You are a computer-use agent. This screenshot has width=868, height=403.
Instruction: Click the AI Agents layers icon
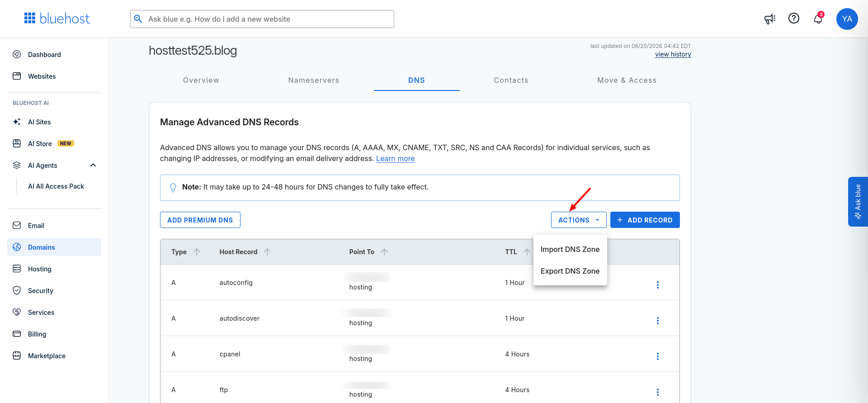[17, 165]
